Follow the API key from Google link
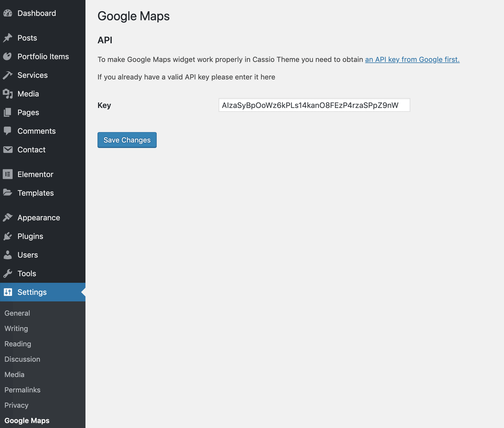This screenshot has height=428, width=504. pos(412,59)
